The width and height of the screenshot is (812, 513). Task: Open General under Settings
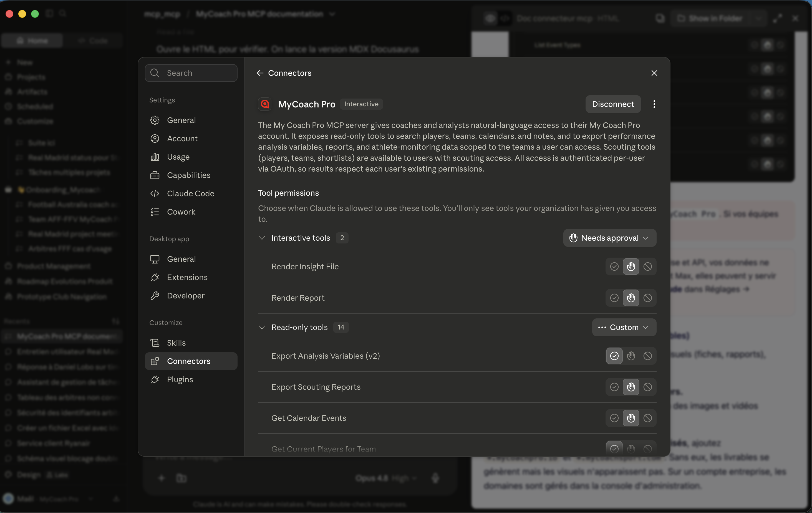(x=191, y=120)
